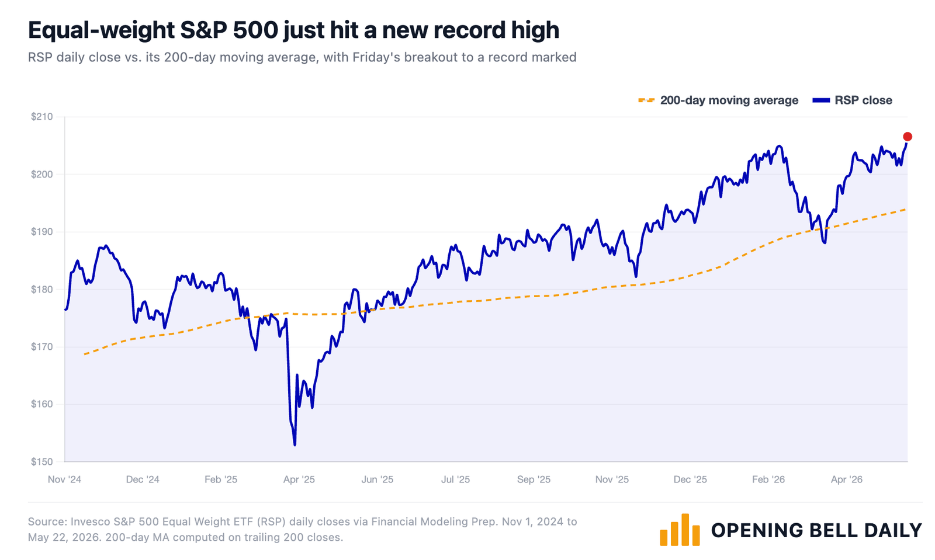Toggle the RSP close legend entry
The image size is (935, 560).
click(x=853, y=100)
